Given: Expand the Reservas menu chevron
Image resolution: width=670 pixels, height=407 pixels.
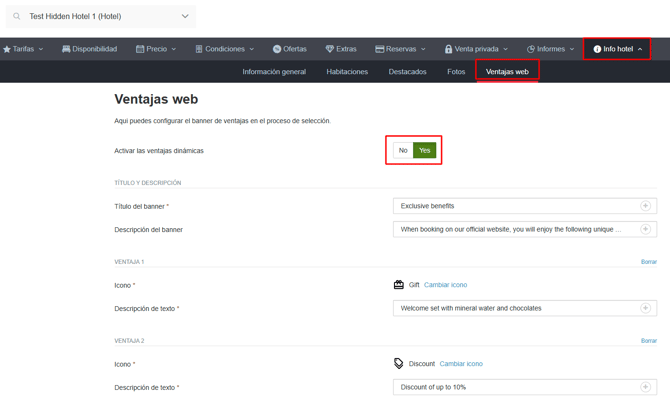Looking at the screenshot, I should pos(423,49).
